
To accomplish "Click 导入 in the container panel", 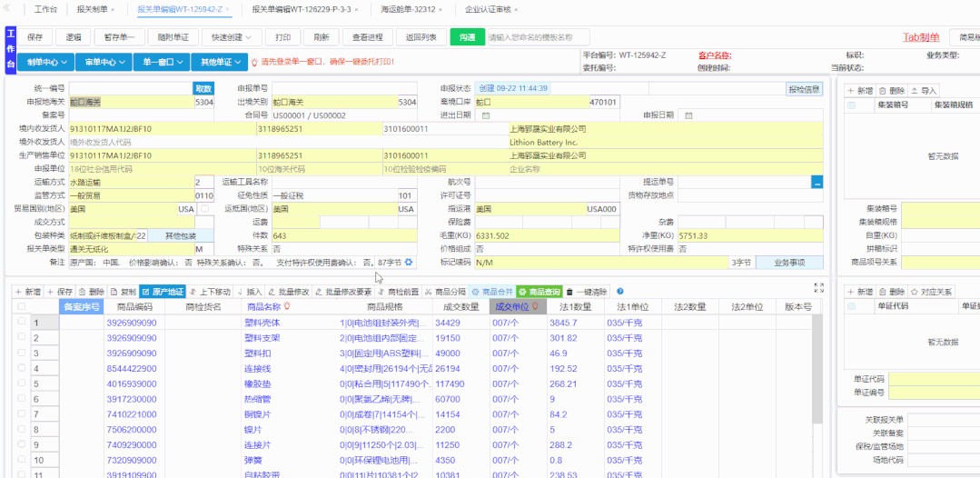I will (923, 91).
